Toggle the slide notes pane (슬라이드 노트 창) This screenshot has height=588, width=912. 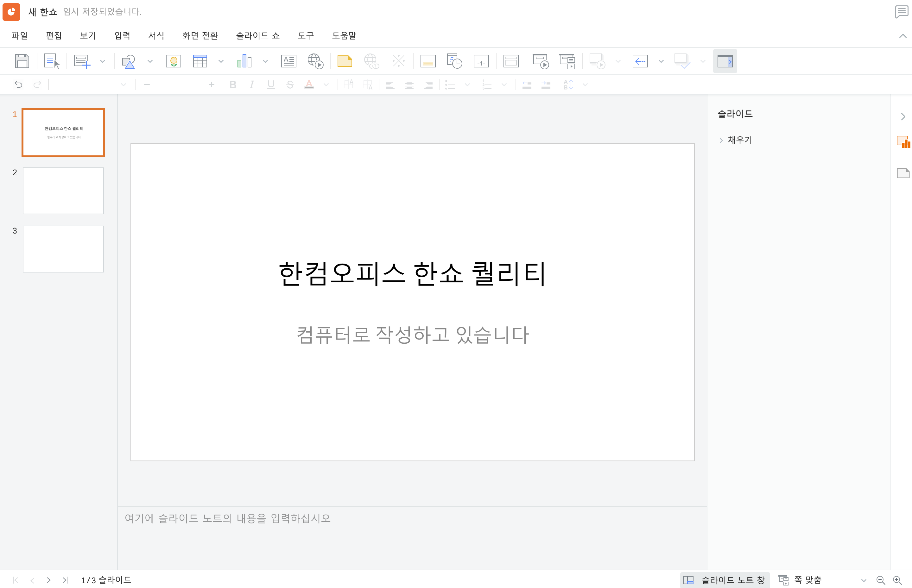pyautogui.click(x=725, y=580)
